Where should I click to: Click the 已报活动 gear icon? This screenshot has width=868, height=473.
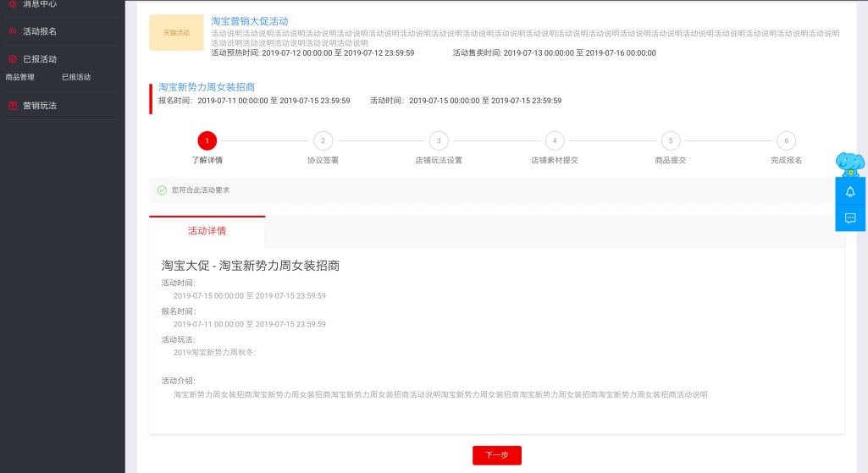click(x=12, y=59)
